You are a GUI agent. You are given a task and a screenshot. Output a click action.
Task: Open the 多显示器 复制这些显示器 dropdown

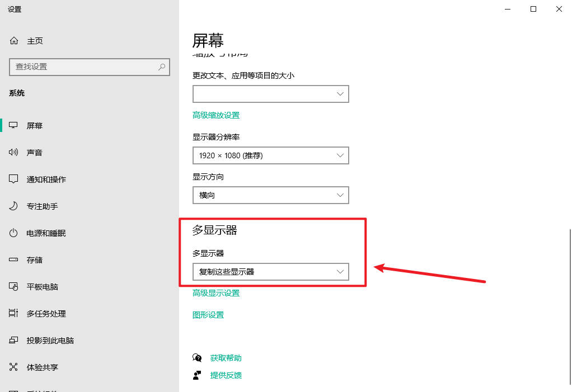(271, 272)
